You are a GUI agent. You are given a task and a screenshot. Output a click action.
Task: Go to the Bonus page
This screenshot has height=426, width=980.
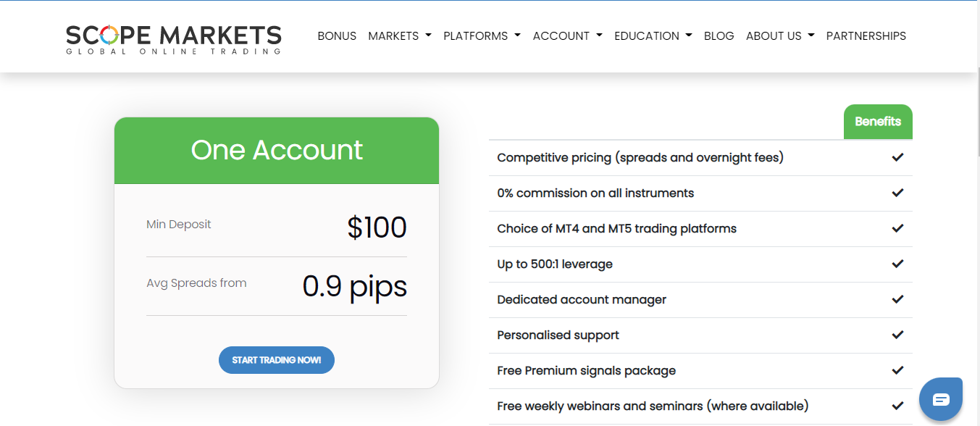click(x=337, y=35)
